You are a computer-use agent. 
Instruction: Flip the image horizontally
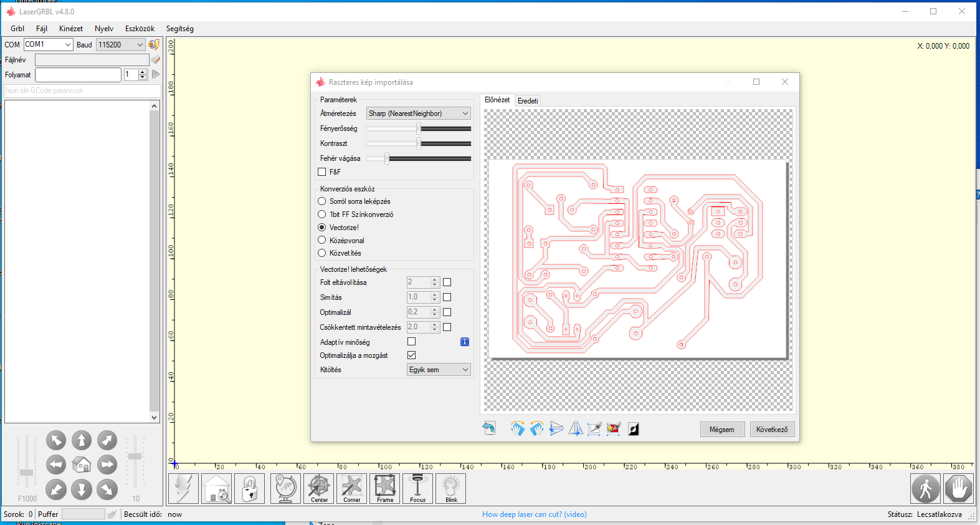576,429
